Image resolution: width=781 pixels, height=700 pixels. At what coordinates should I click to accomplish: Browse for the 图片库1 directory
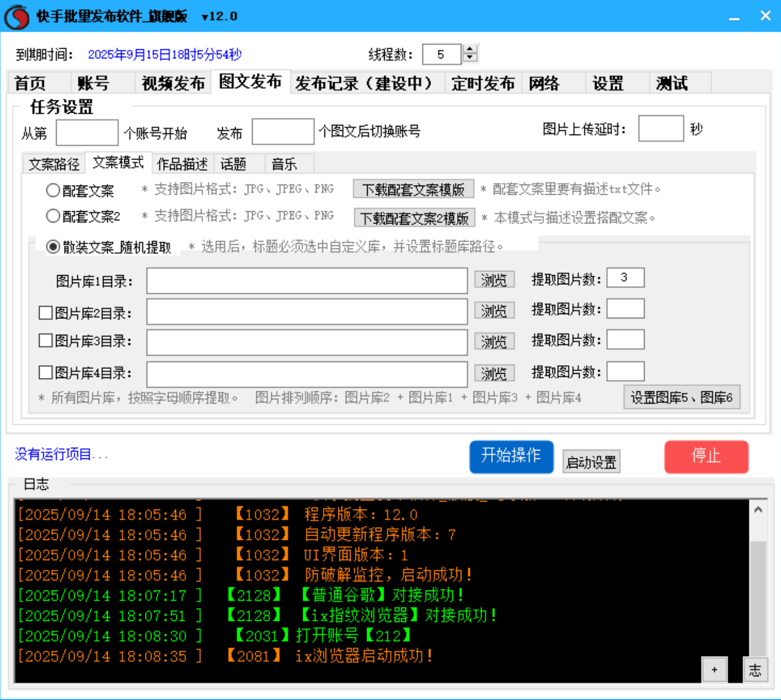pos(494,279)
